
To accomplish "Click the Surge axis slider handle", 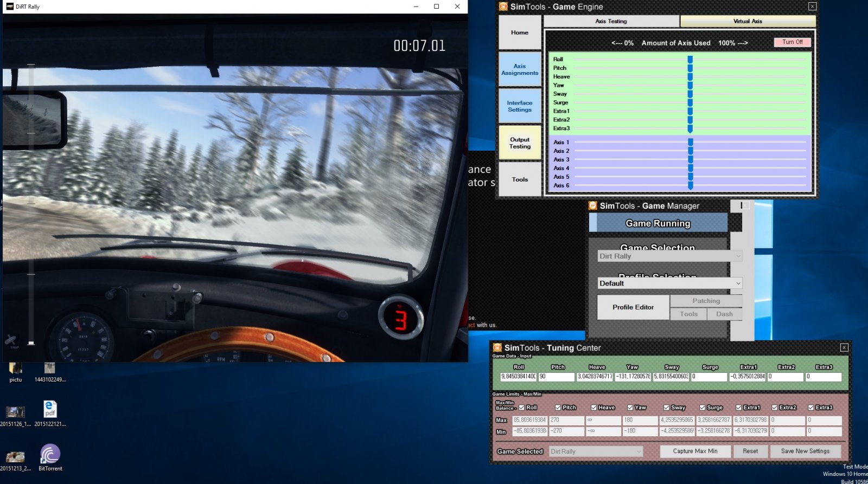I will point(690,102).
